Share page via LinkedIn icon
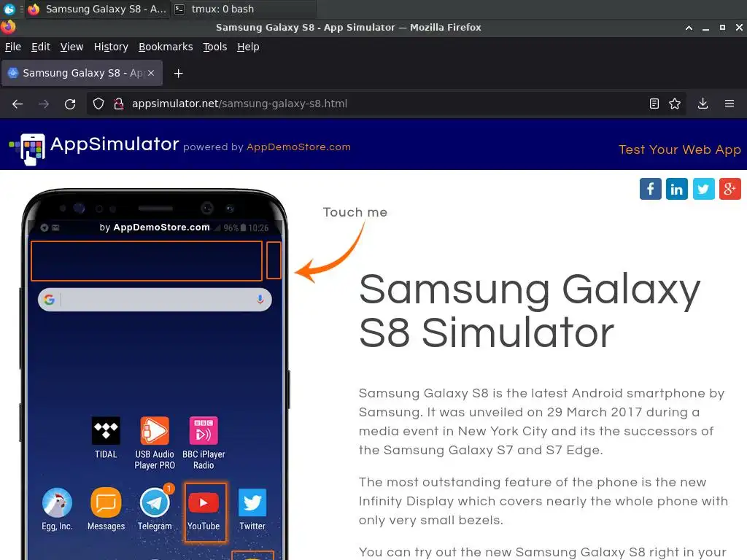Screen dimensions: 747x560 pos(676,189)
